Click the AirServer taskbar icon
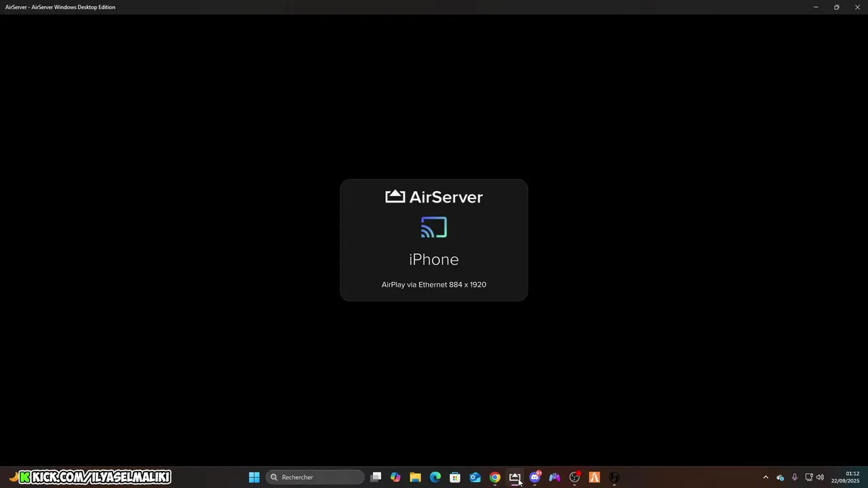This screenshot has height=488, width=868. (x=515, y=477)
